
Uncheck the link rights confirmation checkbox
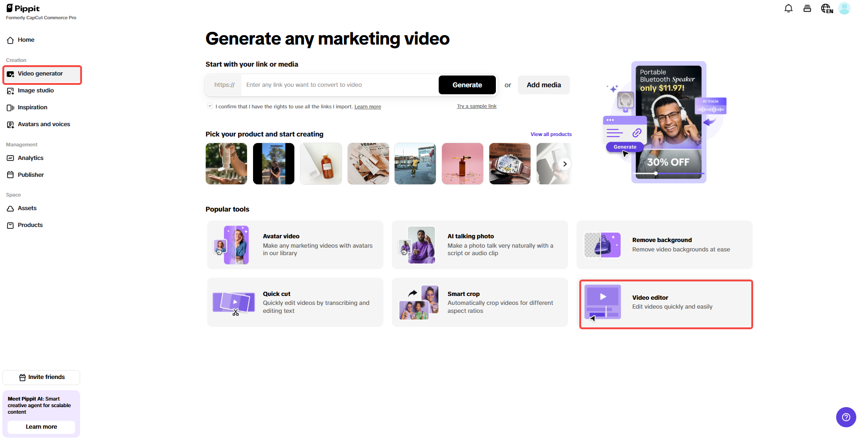click(210, 106)
